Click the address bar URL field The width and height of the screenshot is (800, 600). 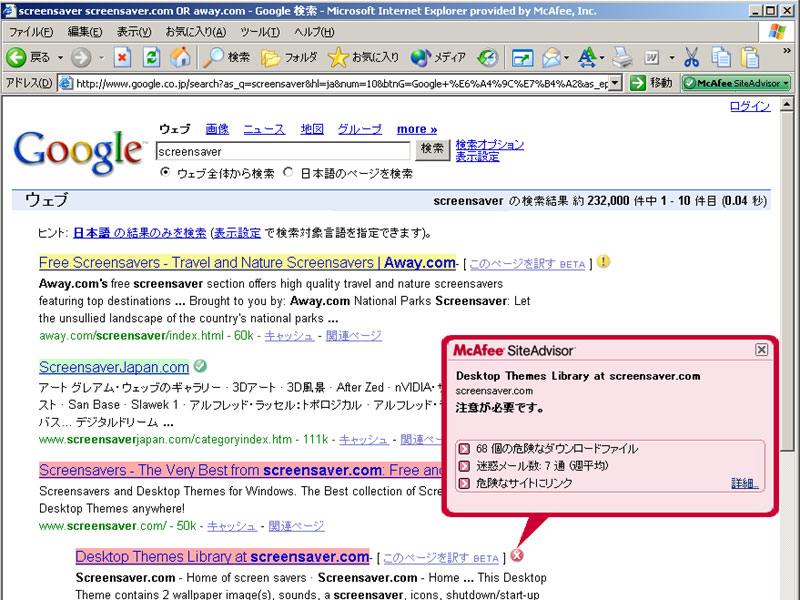pos(341,83)
